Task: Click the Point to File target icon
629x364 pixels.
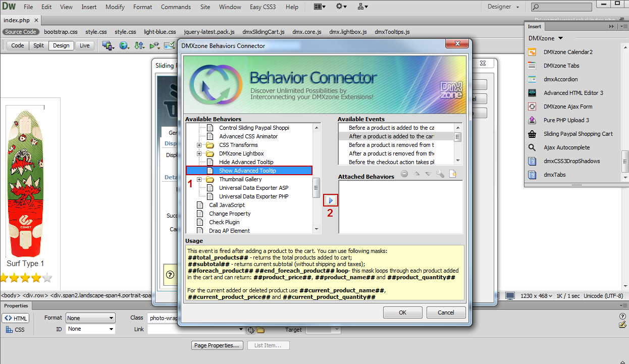Action: (x=251, y=330)
